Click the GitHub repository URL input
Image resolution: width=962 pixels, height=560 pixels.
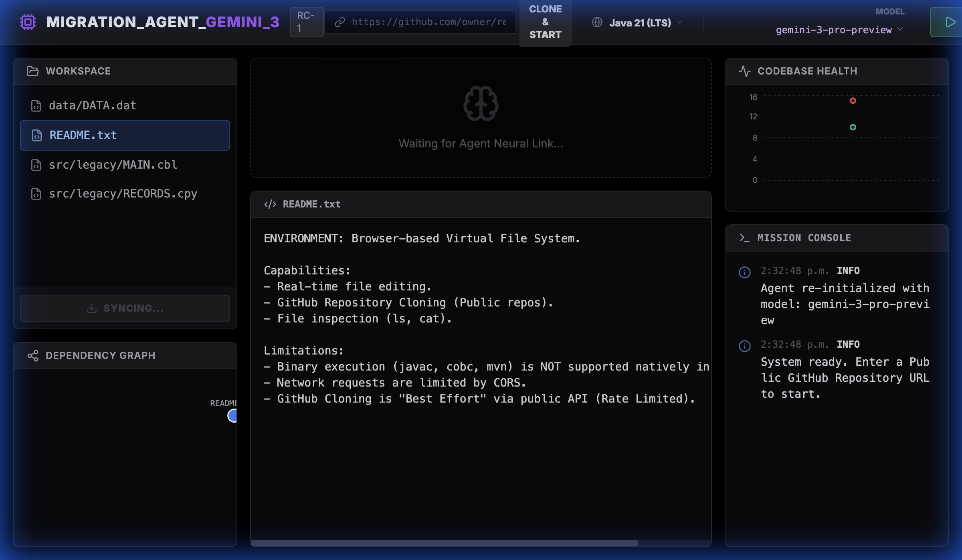point(428,22)
